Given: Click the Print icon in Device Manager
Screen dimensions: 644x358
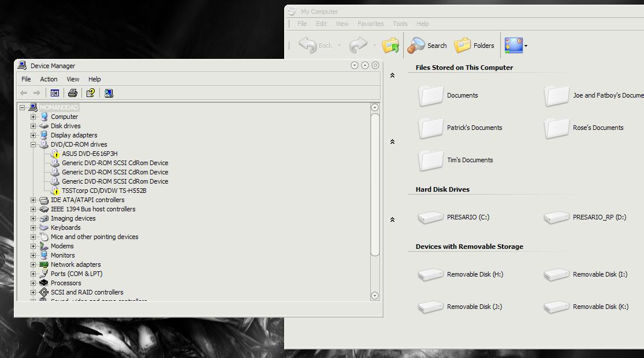Looking at the screenshot, I should coord(73,93).
